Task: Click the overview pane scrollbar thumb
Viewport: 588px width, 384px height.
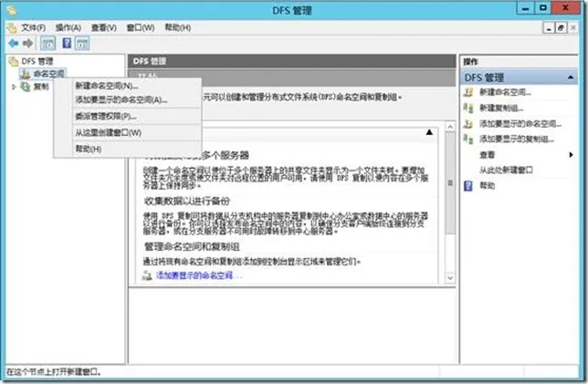Action: tap(450, 182)
